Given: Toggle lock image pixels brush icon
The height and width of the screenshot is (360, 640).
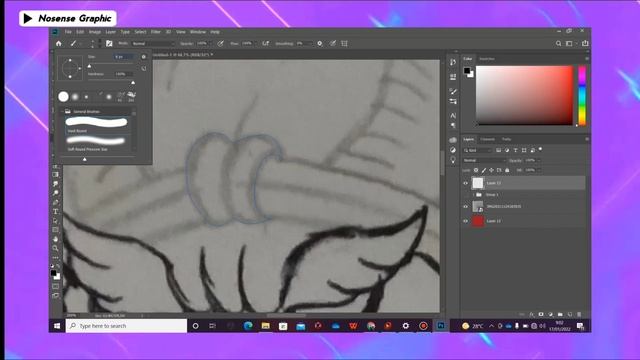Looking at the screenshot, I should 484,170.
